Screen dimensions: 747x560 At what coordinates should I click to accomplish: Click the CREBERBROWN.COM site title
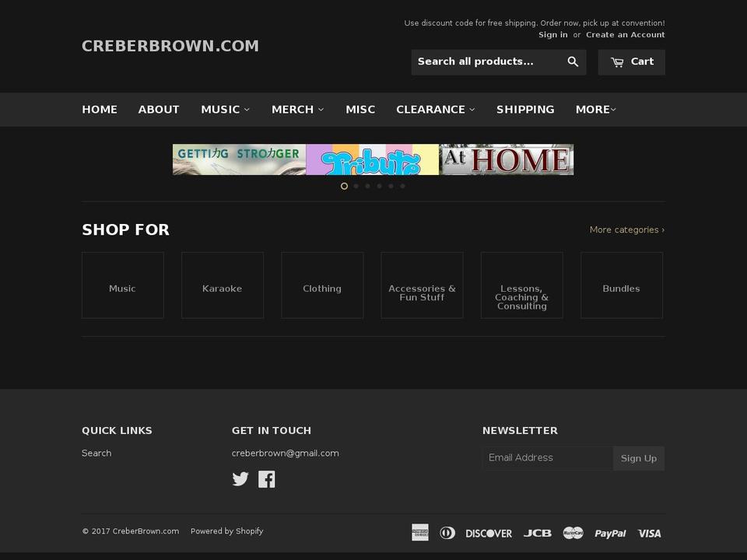pyautogui.click(x=170, y=46)
